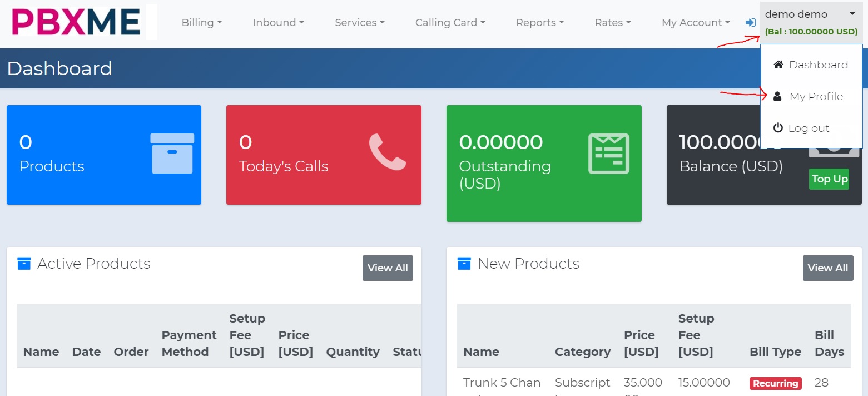This screenshot has height=396, width=868.
Task: Click the home icon next to Dashboard
Action: point(778,65)
